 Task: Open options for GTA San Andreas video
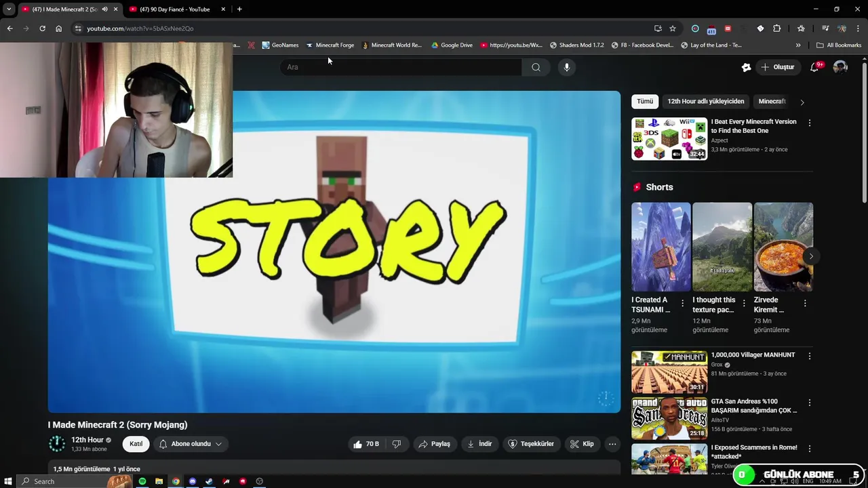pyautogui.click(x=809, y=403)
